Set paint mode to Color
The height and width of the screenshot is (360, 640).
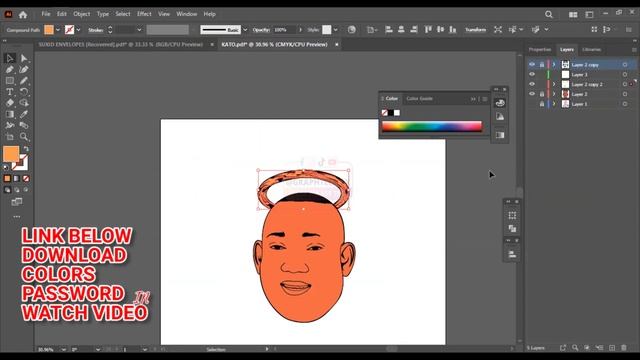pyautogui.click(x=7, y=178)
